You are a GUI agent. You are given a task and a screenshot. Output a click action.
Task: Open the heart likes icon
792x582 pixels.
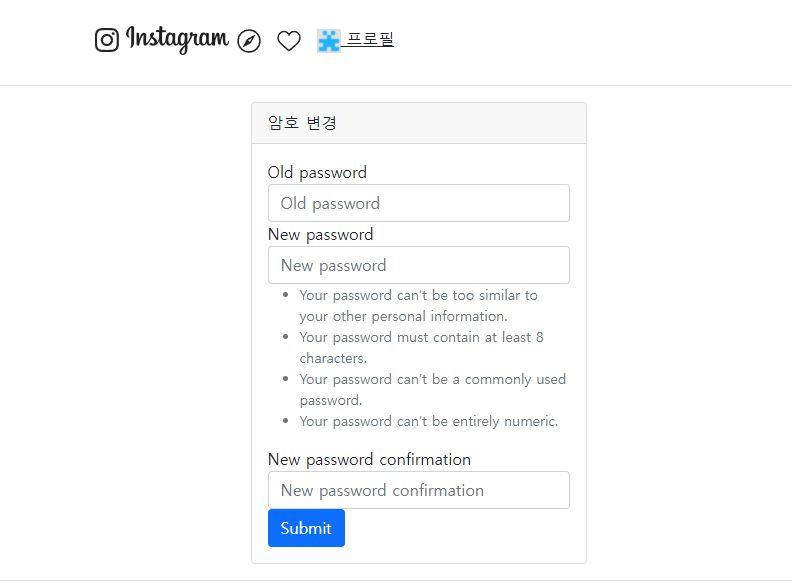coord(289,41)
